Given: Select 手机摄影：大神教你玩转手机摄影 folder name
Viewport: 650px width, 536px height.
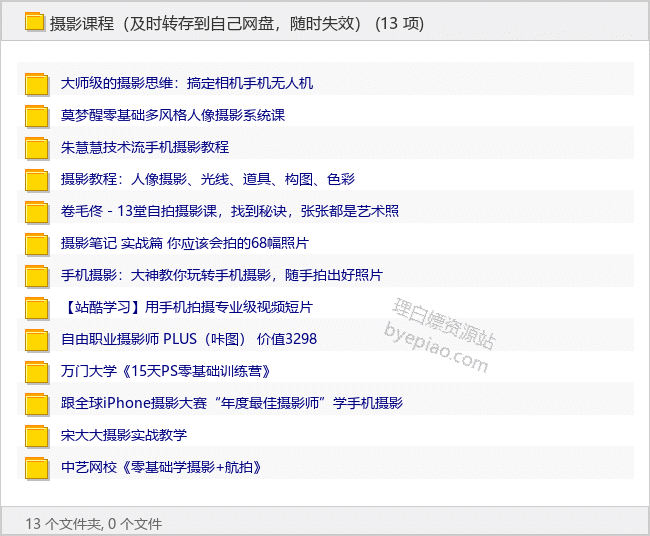Looking at the screenshot, I should (x=221, y=275).
